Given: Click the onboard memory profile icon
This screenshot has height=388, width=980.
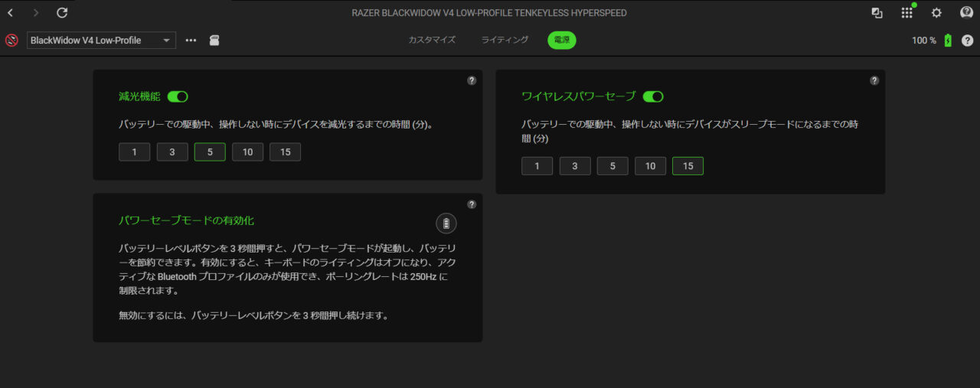Looking at the screenshot, I should 214,40.
